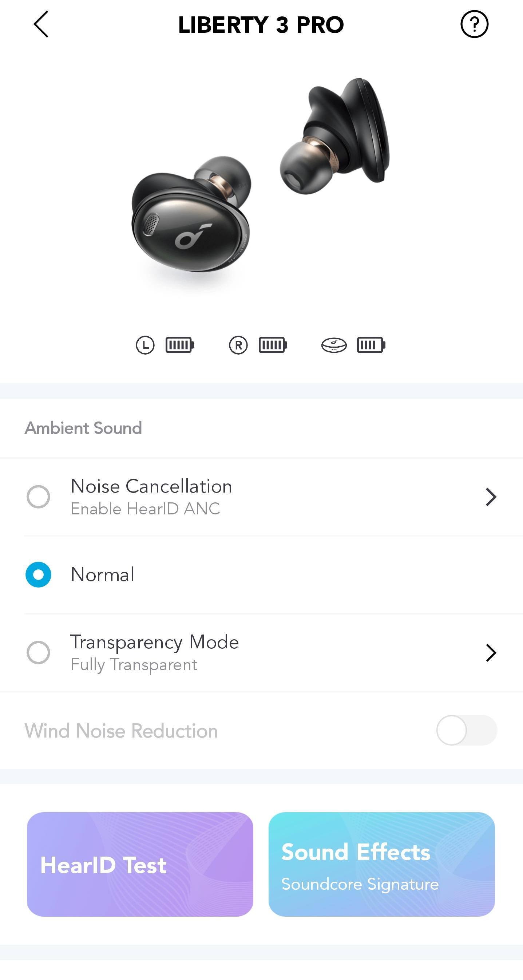Tap the Fully Transparent subtitle text
The width and height of the screenshot is (523, 980).
[x=134, y=665]
